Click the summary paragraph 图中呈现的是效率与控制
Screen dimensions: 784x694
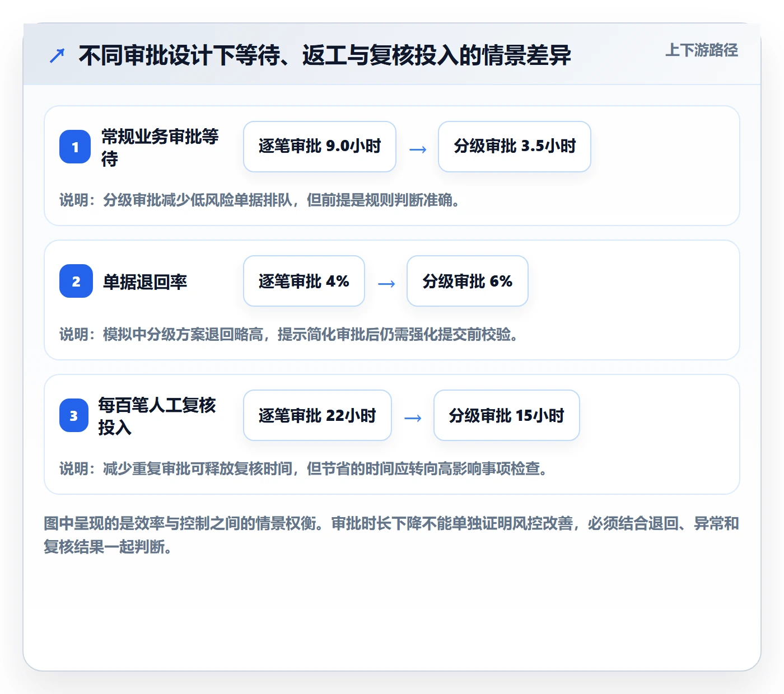(391, 535)
